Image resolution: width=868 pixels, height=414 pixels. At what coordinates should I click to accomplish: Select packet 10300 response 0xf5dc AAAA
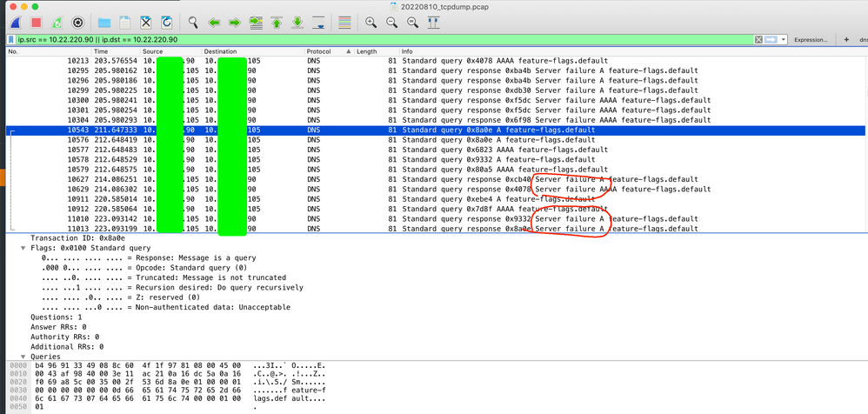coord(437,100)
